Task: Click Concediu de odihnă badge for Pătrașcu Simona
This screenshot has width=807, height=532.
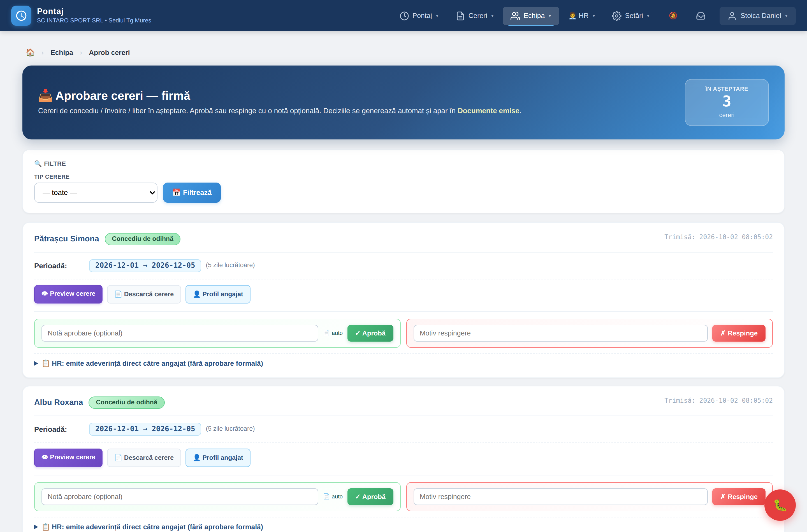Action: click(143, 239)
